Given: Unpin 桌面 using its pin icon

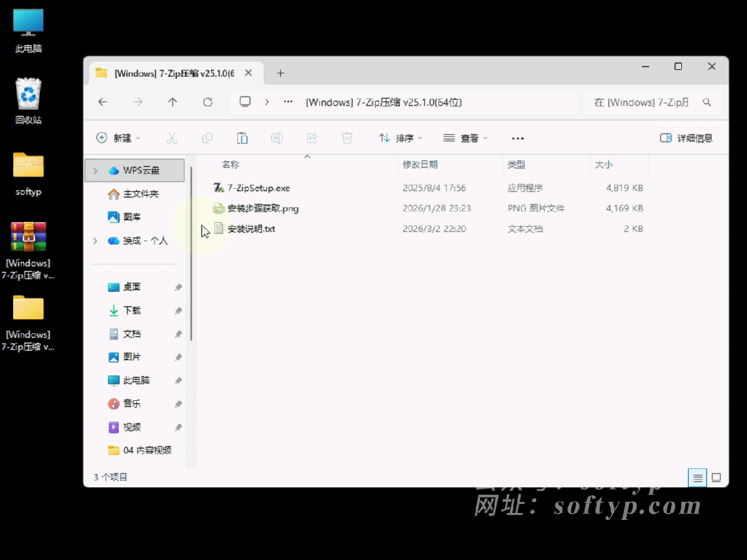Looking at the screenshot, I should (x=178, y=287).
